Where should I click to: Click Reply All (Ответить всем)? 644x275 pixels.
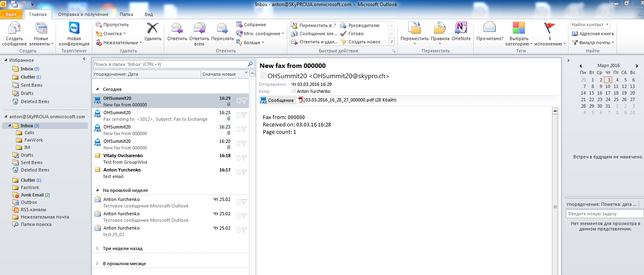tap(199, 34)
